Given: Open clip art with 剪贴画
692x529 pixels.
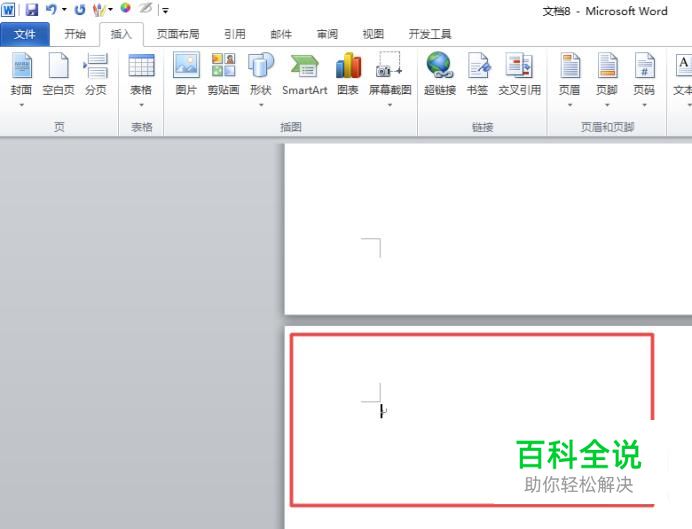Looking at the screenshot, I should pos(223,74).
